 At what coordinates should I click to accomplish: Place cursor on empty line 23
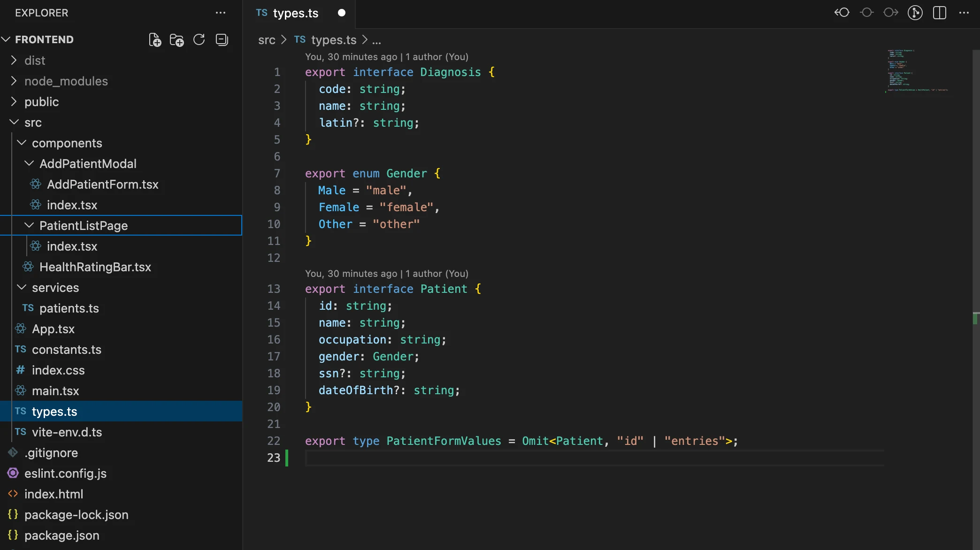[594, 458]
